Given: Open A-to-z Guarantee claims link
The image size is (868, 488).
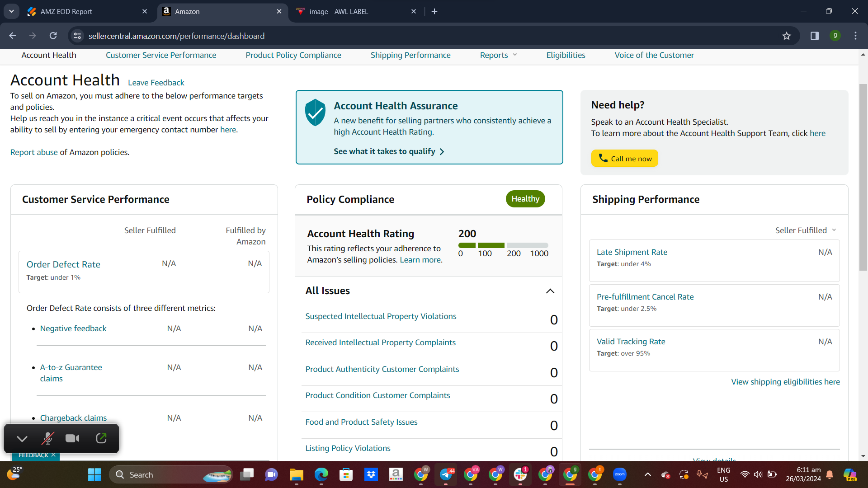Looking at the screenshot, I should point(71,373).
